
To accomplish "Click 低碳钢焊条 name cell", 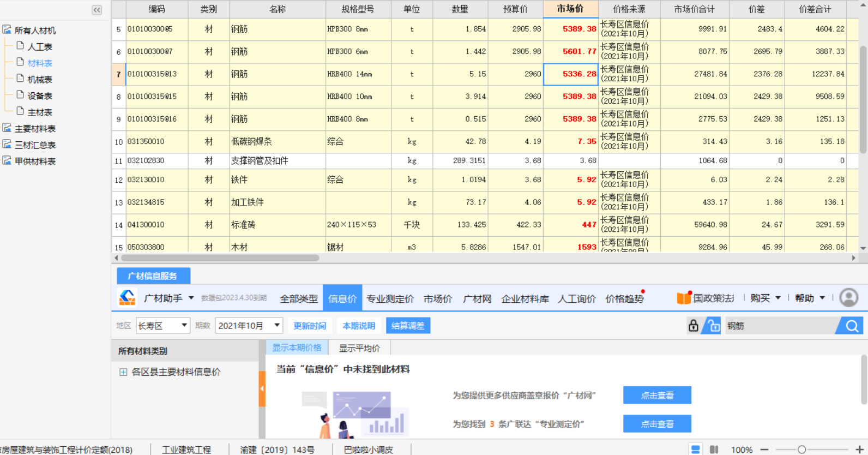I will pyautogui.click(x=278, y=142).
